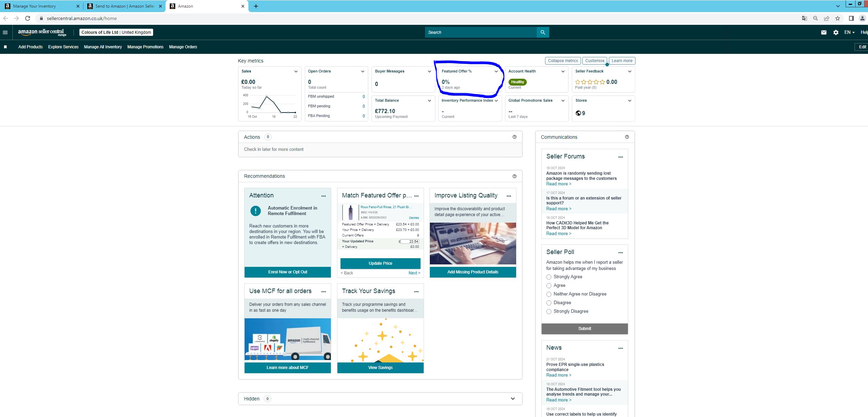Open Actions help question mark
This screenshot has width=868, height=417.
[x=514, y=137]
